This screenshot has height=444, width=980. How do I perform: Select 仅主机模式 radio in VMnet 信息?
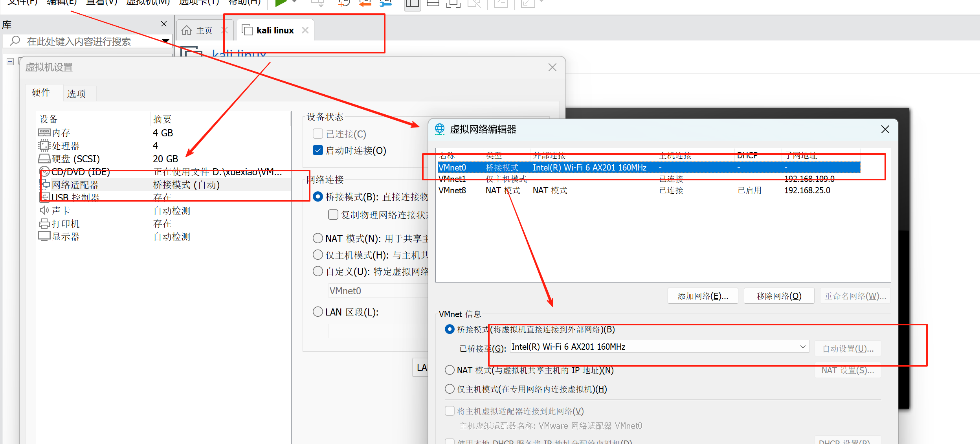[450, 389]
